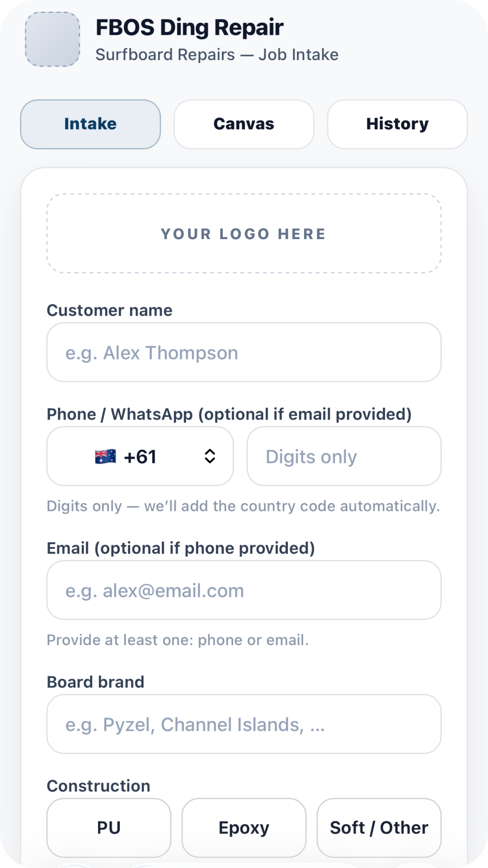This screenshot has height=868, width=488.
Task: Choose Epoxy construction type
Action: click(244, 827)
